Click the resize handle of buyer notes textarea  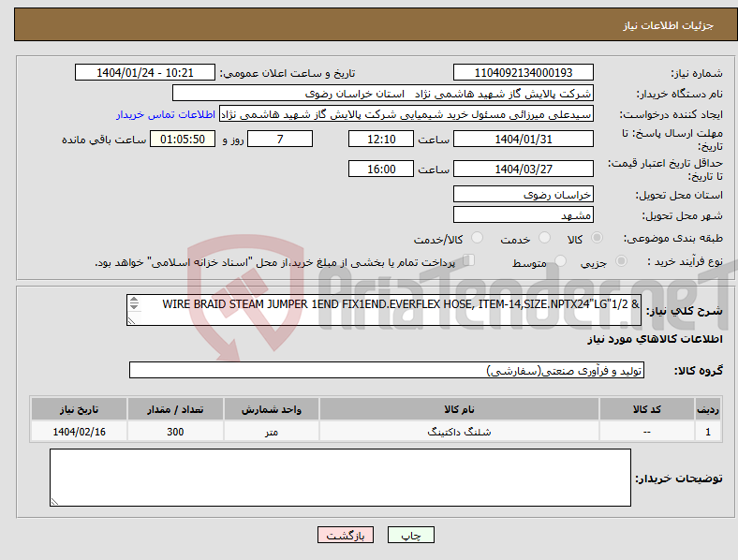pyautogui.click(x=54, y=502)
